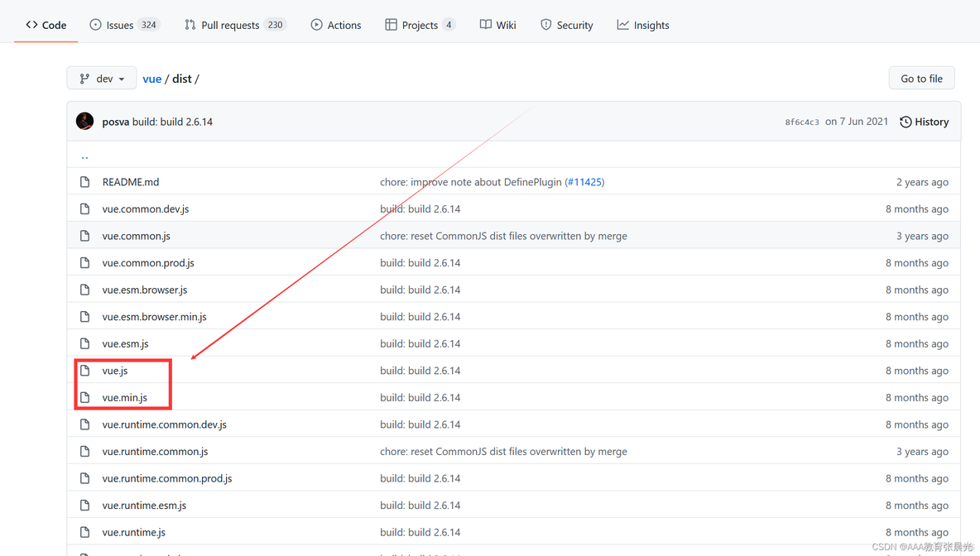Click file icon next to vue.esm.js
Viewport: 980px width, 556px height.
85,343
